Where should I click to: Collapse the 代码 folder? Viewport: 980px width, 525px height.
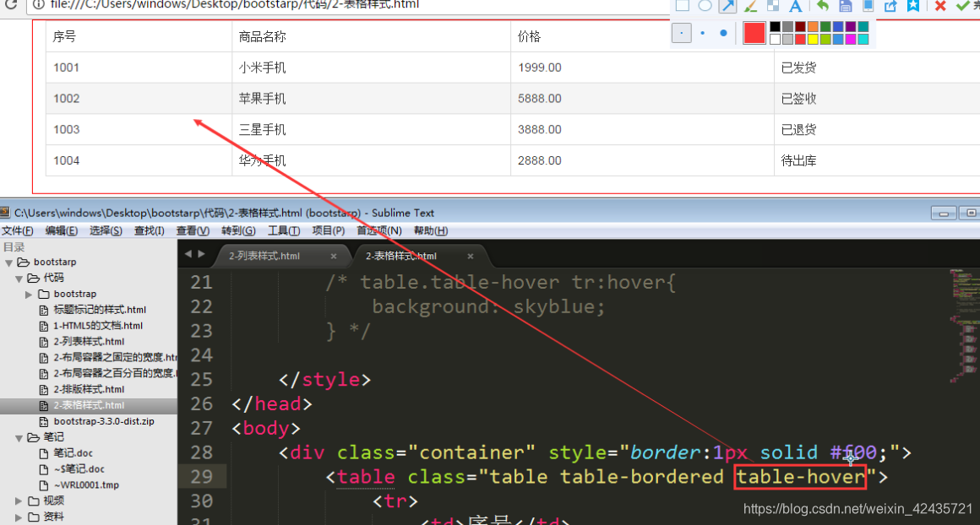click(x=19, y=279)
